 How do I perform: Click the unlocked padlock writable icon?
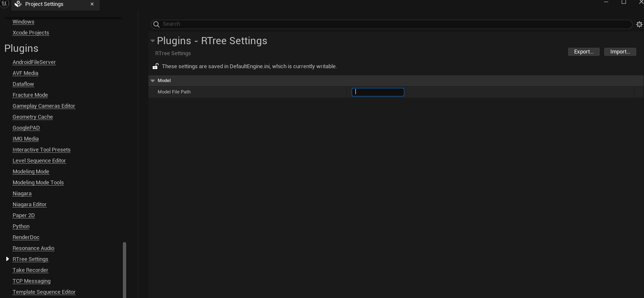tap(155, 66)
